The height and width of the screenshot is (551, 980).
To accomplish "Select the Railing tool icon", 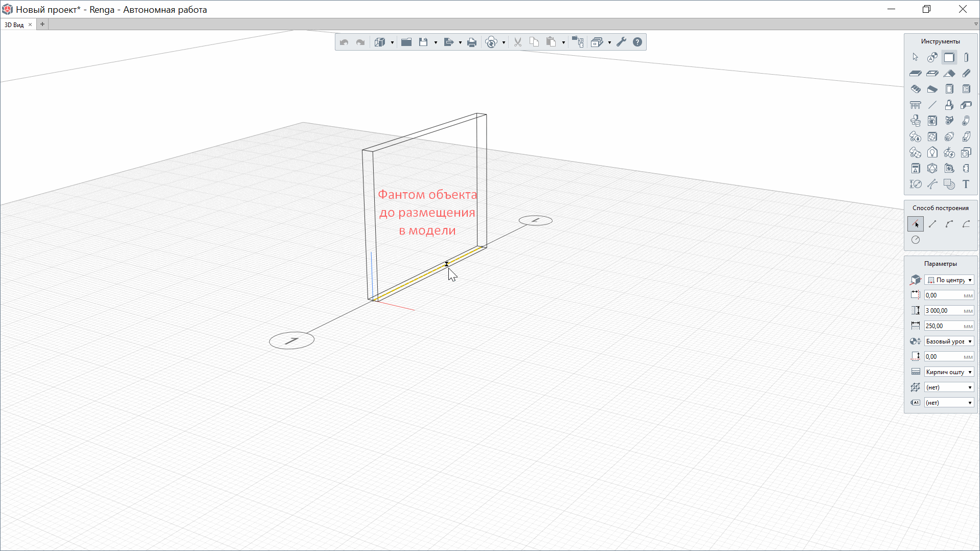I will [915, 105].
